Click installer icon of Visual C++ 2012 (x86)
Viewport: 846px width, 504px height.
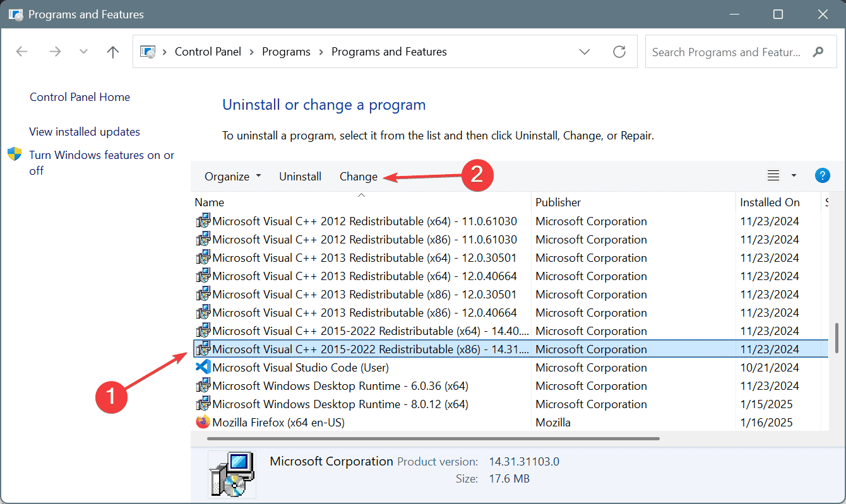[203, 240]
